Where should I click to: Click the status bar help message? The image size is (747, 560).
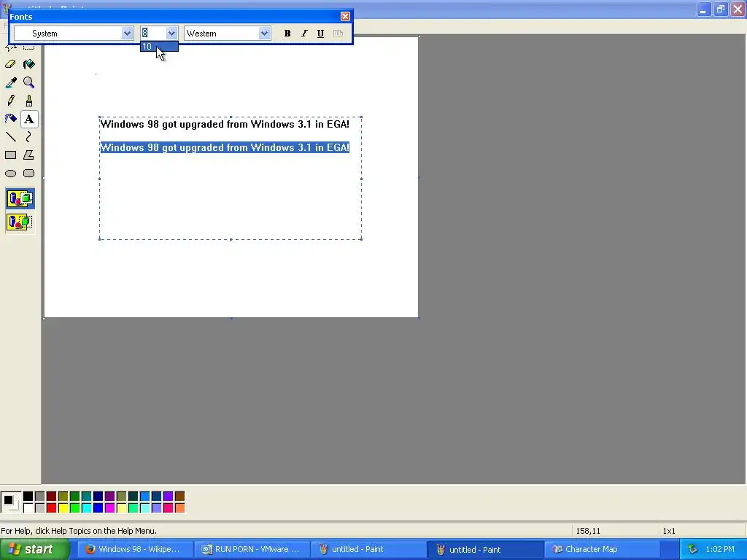(x=79, y=531)
